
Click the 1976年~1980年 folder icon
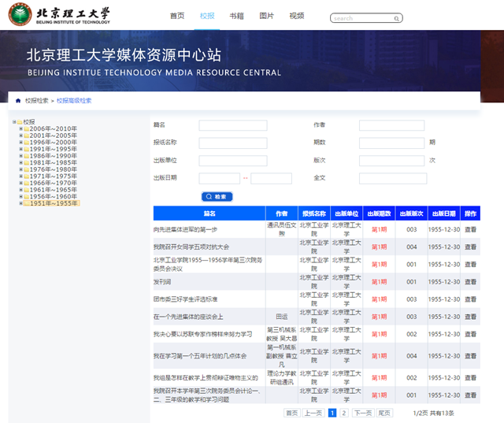(x=26, y=169)
